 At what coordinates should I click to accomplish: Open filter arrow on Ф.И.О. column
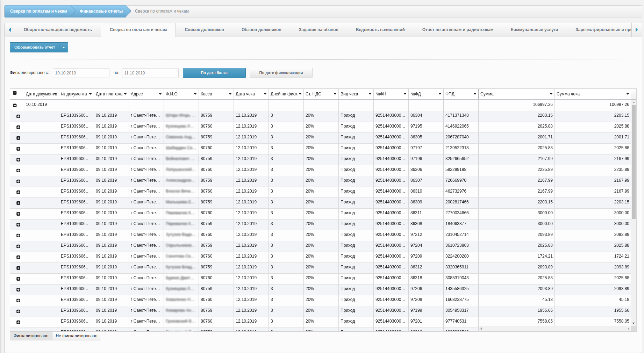(x=195, y=94)
